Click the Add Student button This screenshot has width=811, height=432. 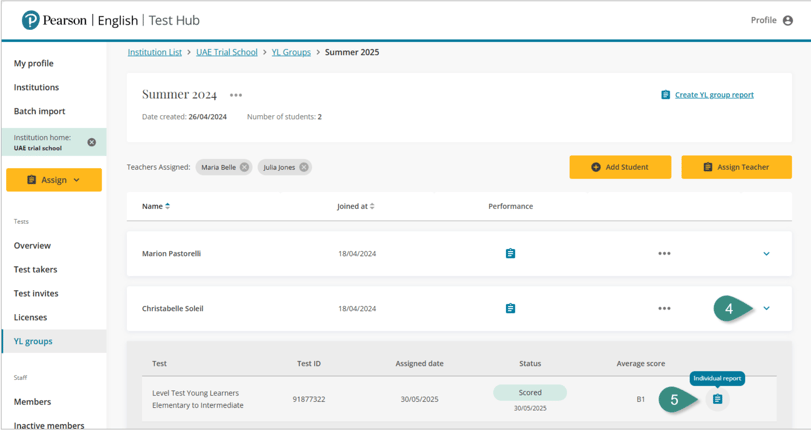(620, 167)
